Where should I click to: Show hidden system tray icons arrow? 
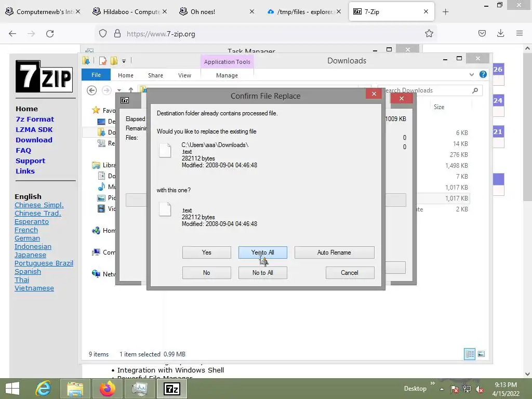point(442,389)
